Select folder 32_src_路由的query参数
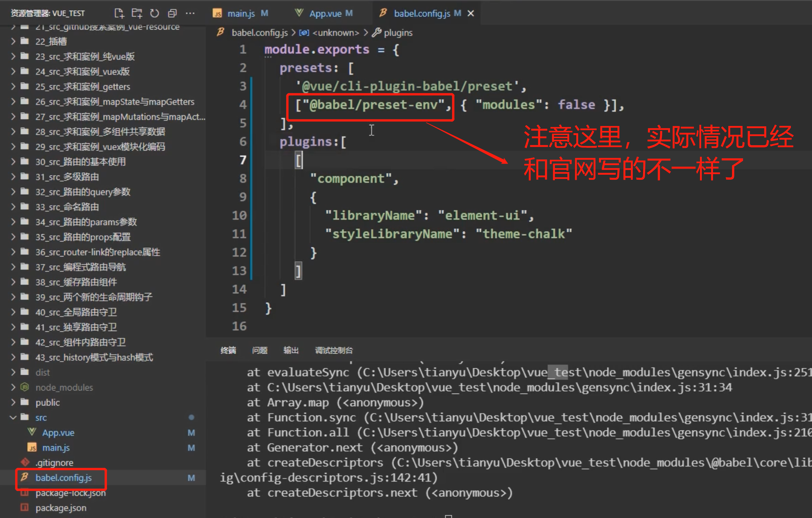812x518 pixels. (x=83, y=192)
